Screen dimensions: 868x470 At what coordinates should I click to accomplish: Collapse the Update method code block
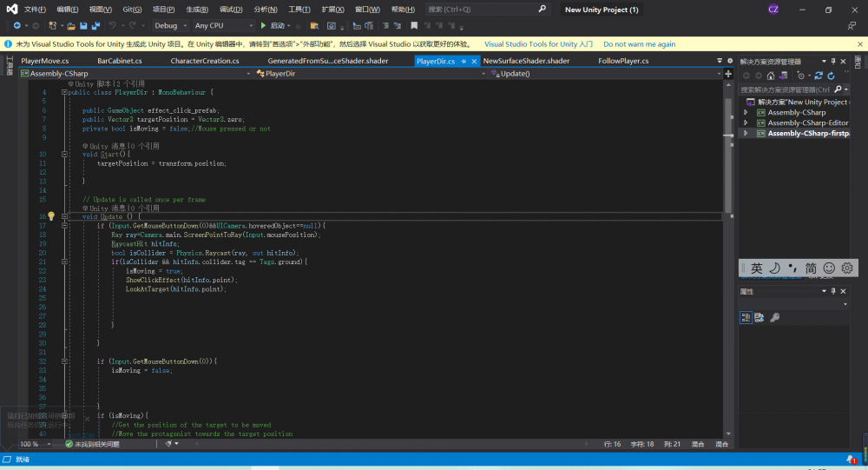tap(64, 216)
